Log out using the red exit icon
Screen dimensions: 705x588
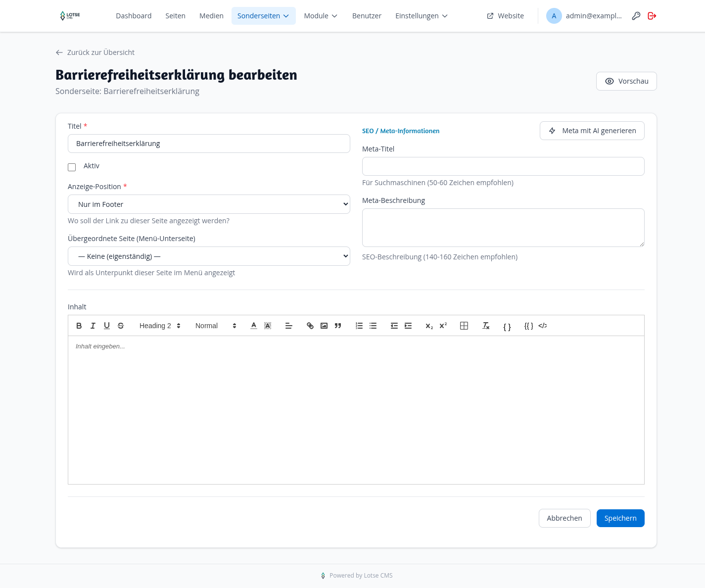point(652,16)
